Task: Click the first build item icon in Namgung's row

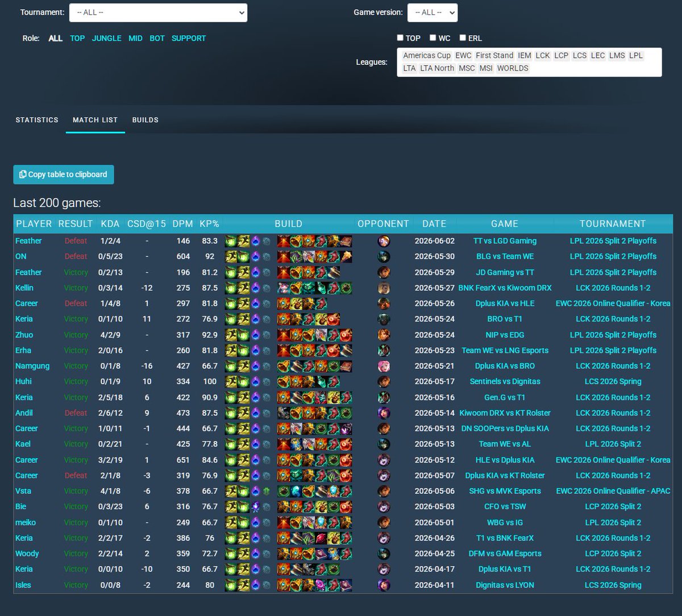Action: [x=283, y=366]
